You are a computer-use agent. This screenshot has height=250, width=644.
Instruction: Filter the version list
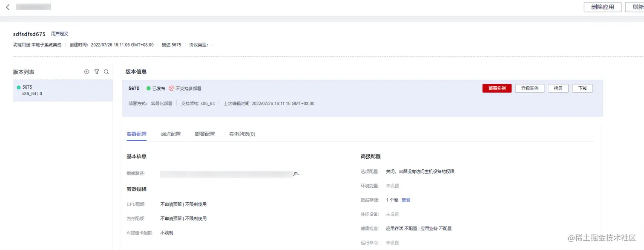pyautogui.click(x=97, y=72)
